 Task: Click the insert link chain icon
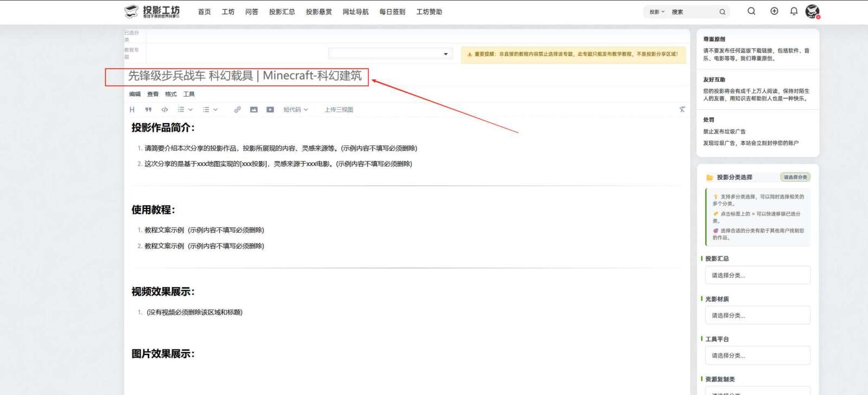[237, 110]
